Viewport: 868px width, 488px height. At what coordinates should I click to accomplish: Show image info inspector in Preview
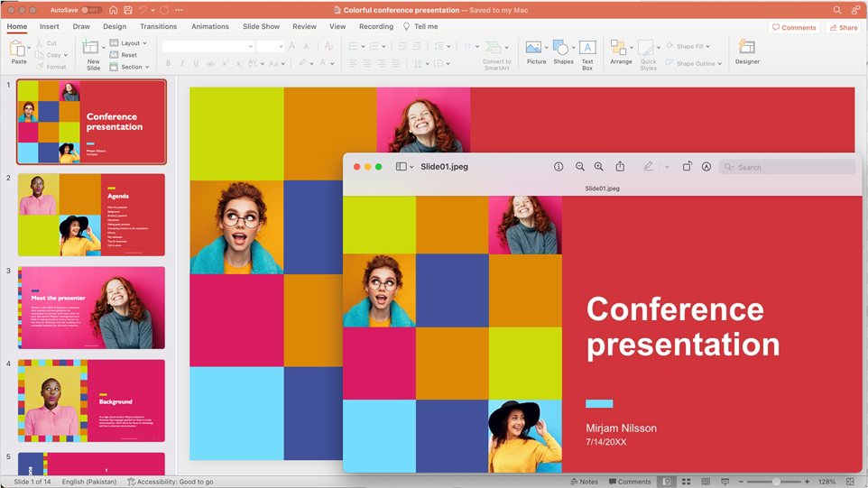click(559, 167)
